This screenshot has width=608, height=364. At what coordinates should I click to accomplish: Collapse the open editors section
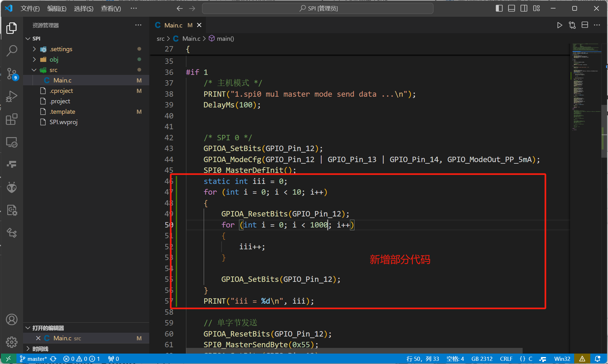click(28, 328)
